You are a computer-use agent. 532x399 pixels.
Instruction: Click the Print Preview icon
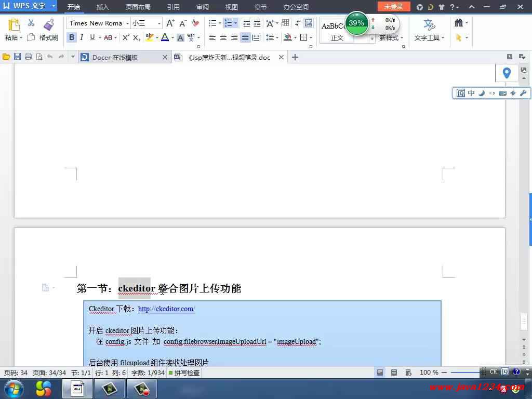(39, 57)
